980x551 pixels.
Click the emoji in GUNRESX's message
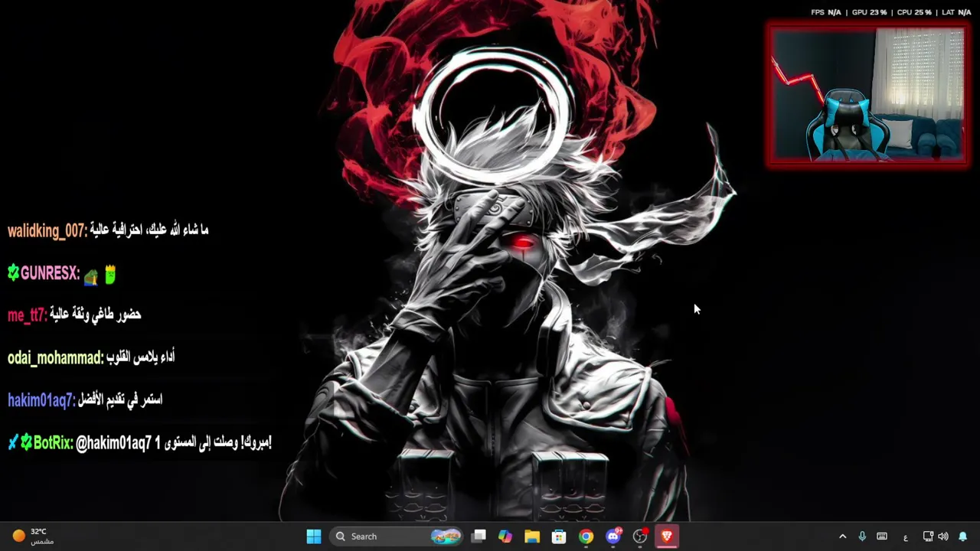100,274
